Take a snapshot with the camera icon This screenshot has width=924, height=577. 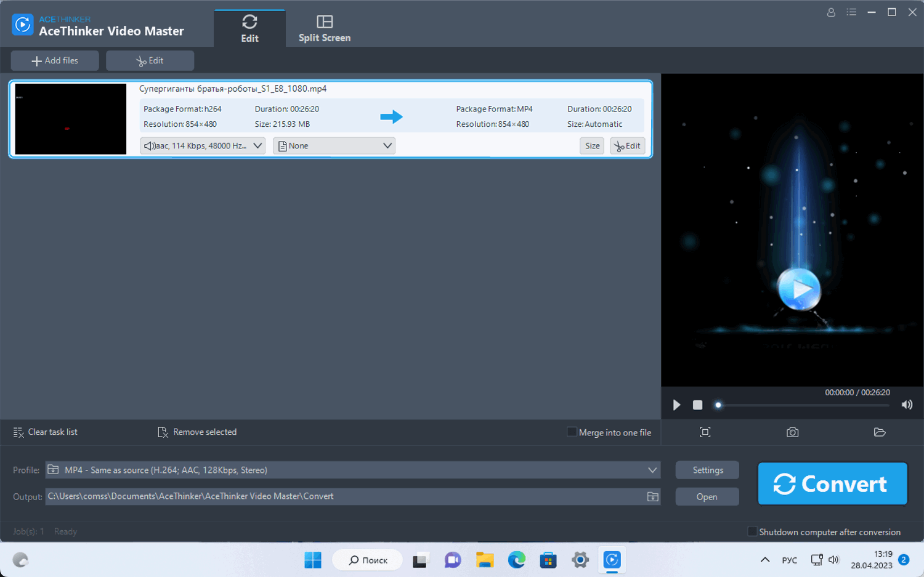click(x=793, y=432)
